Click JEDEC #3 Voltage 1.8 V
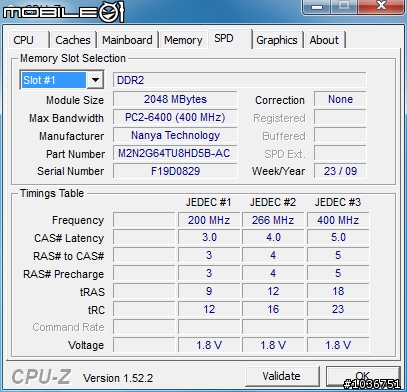Viewport: 407px width, 392px height. tap(338, 345)
